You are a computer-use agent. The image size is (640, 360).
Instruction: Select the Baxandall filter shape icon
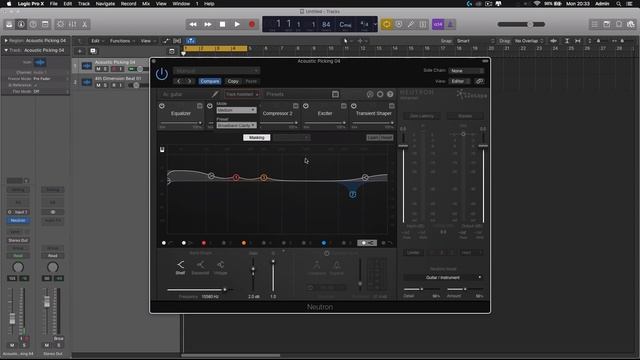point(200,267)
